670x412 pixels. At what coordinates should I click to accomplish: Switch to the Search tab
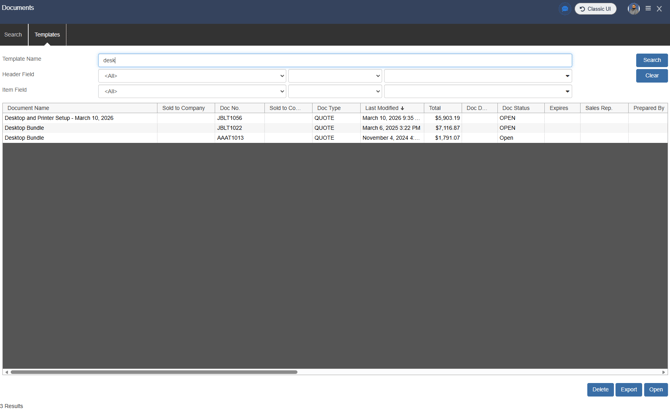point(13,35)
